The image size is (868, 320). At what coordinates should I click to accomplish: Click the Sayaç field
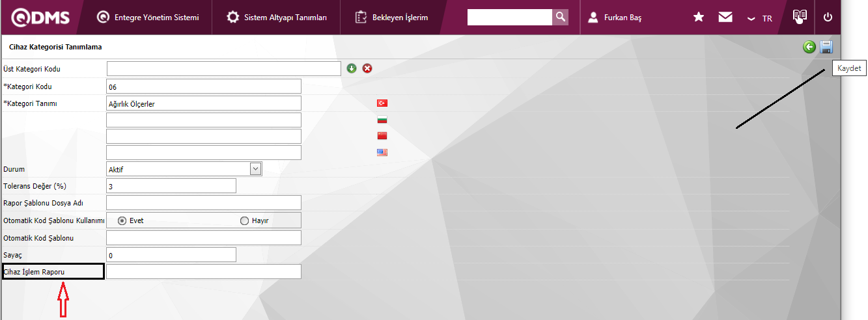point(171,255)
